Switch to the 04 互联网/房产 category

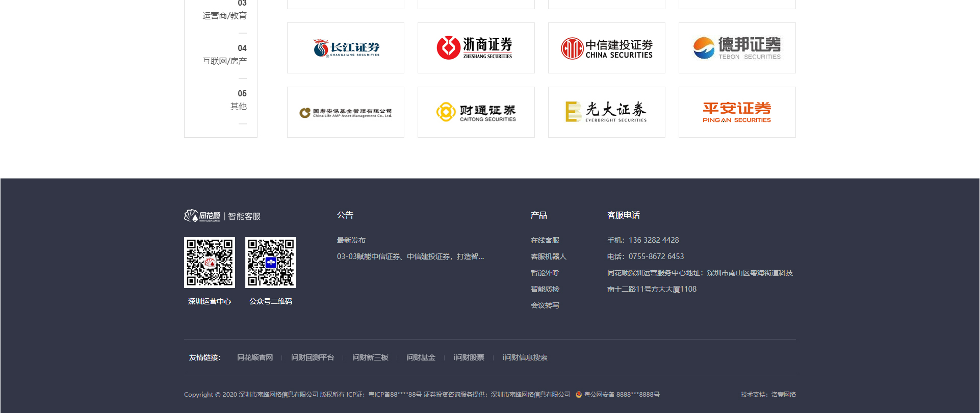pyautogui.click(x=224, y=55)
